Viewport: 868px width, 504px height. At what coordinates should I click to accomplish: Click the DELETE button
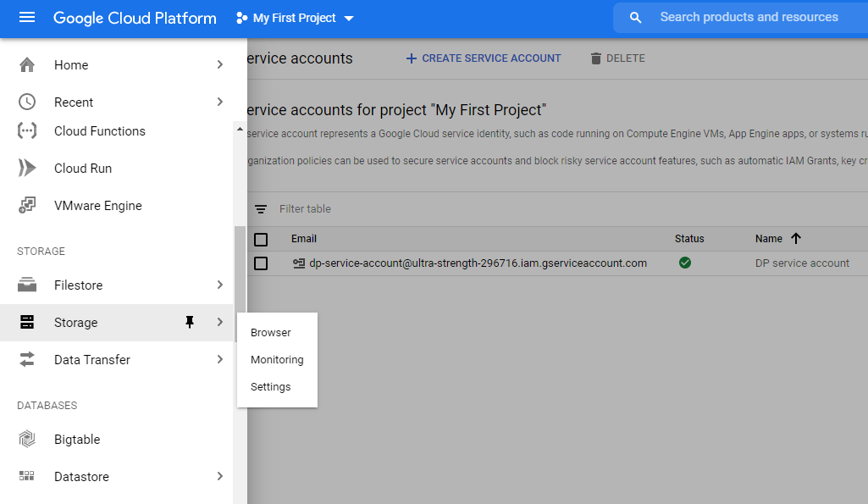(618, 58)
